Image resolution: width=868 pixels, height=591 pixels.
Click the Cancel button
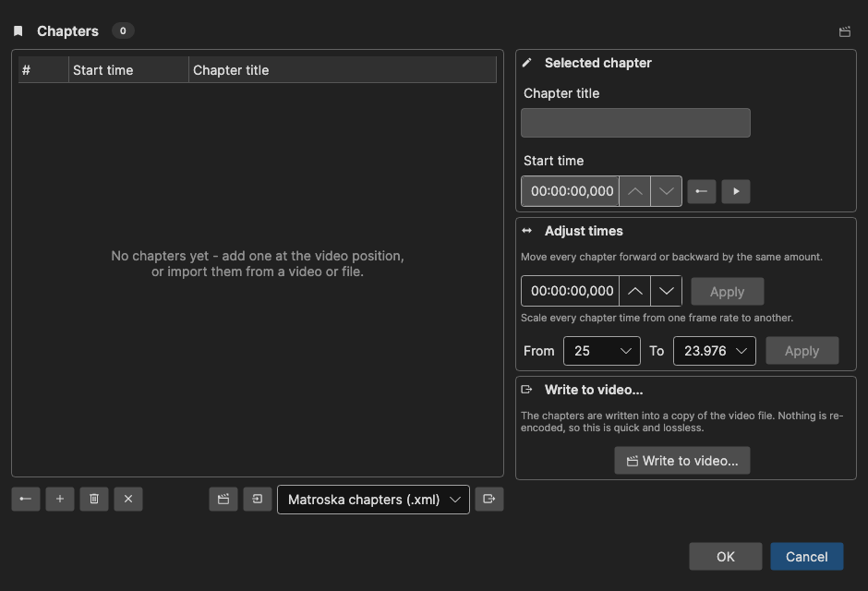(x=806, y=556)
